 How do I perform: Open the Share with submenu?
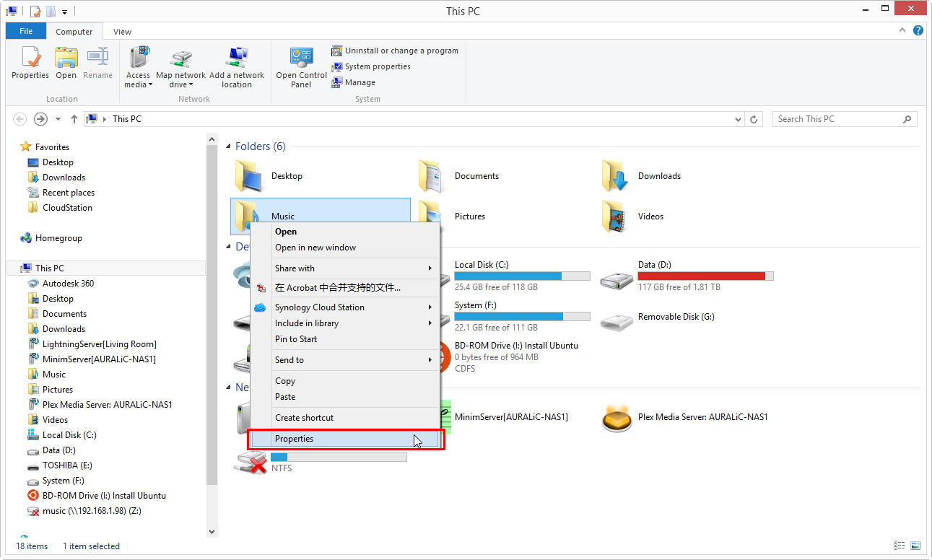click(x=345, y=268)
